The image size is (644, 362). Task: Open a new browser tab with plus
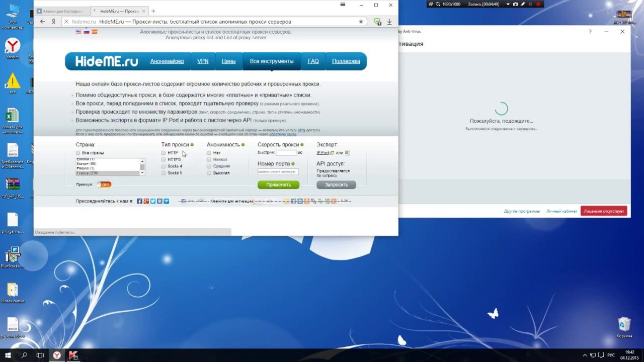pyautogui.click(x=153, y=11)
